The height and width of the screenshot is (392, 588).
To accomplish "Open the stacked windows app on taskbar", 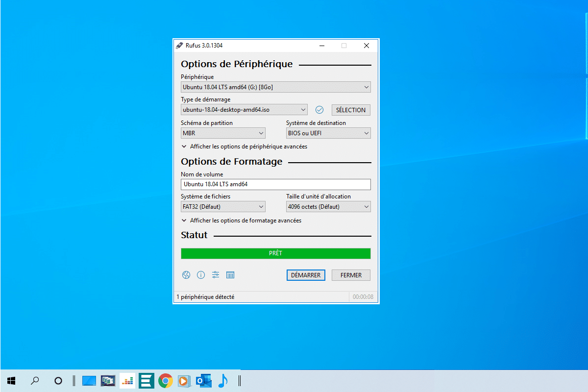I will [x=108, y=380].
